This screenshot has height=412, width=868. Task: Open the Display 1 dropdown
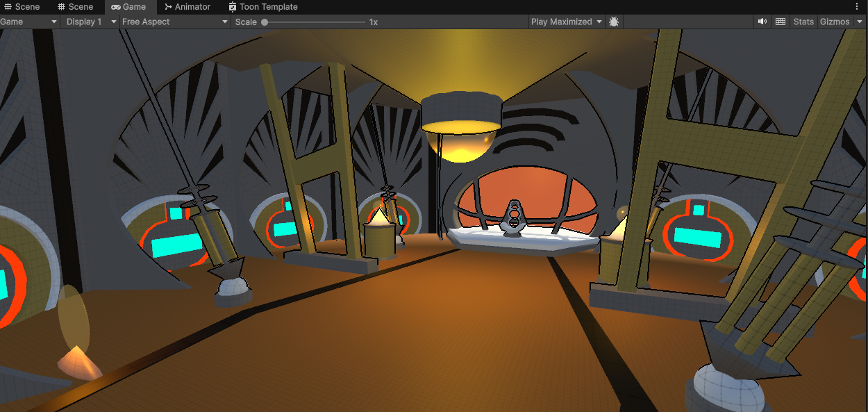[x=91, y=22]
